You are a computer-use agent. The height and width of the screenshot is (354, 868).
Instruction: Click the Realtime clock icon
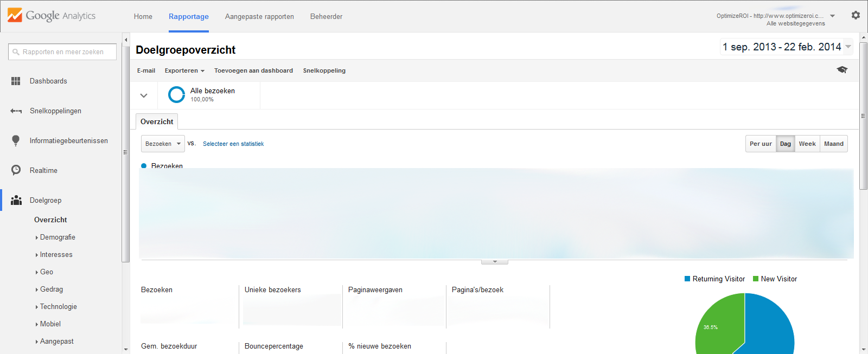click(x=16, y=170)
